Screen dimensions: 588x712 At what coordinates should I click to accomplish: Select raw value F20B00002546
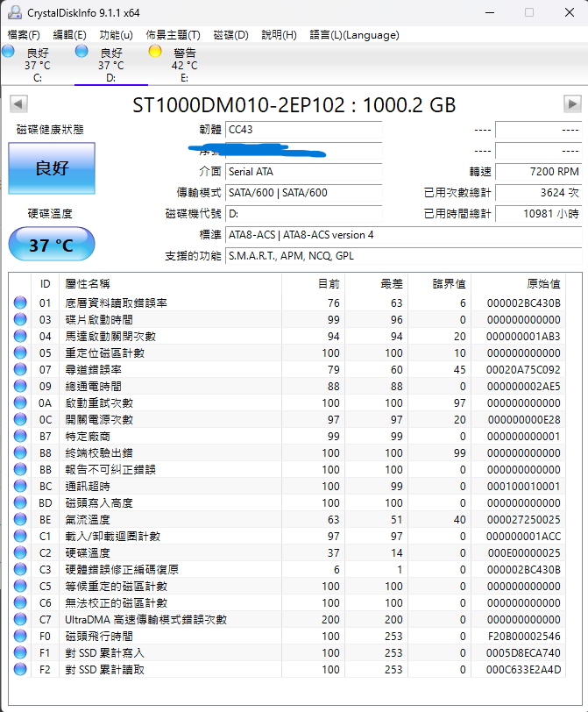click(524, 637)
